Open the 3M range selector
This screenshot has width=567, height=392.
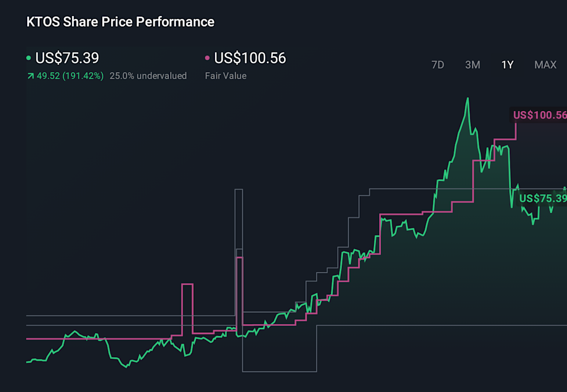coord(472,65)
